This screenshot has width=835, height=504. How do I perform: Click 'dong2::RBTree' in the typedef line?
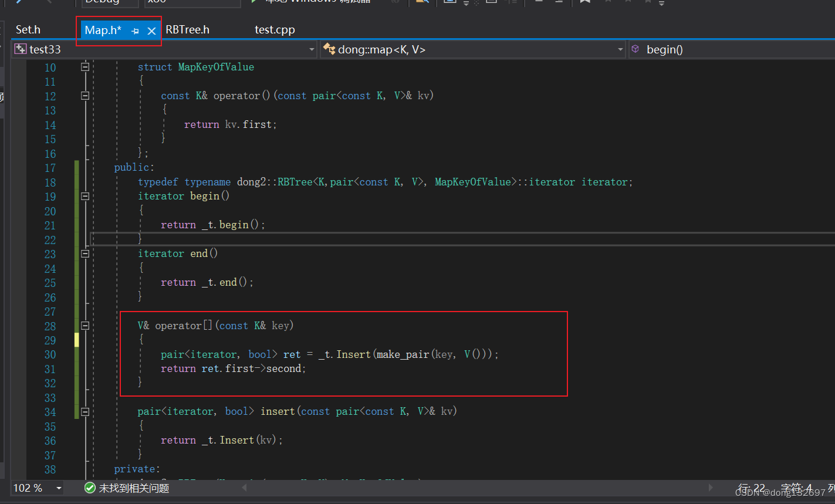pos(275,182)
